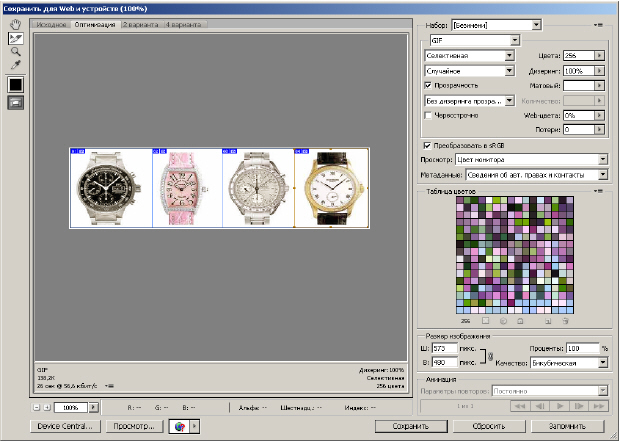This screenshot has width=620, height=442.
Task: Select the Zoom tool
Action: [16, 51]
